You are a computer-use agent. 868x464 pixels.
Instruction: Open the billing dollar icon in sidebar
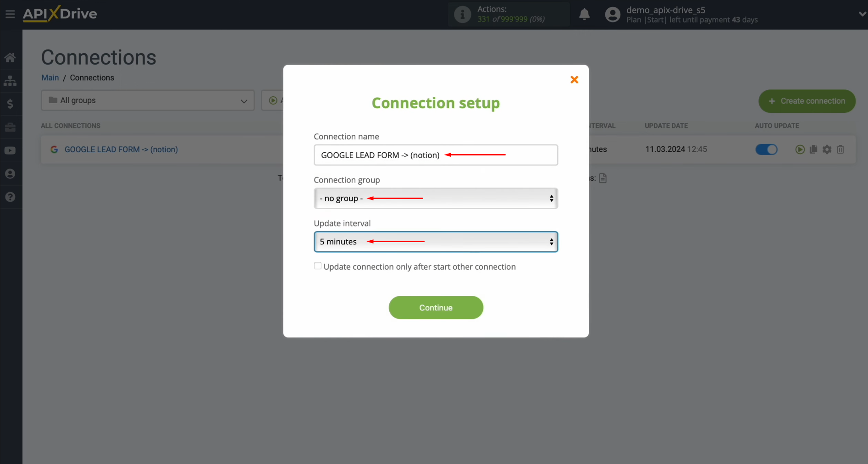point(10,104)
